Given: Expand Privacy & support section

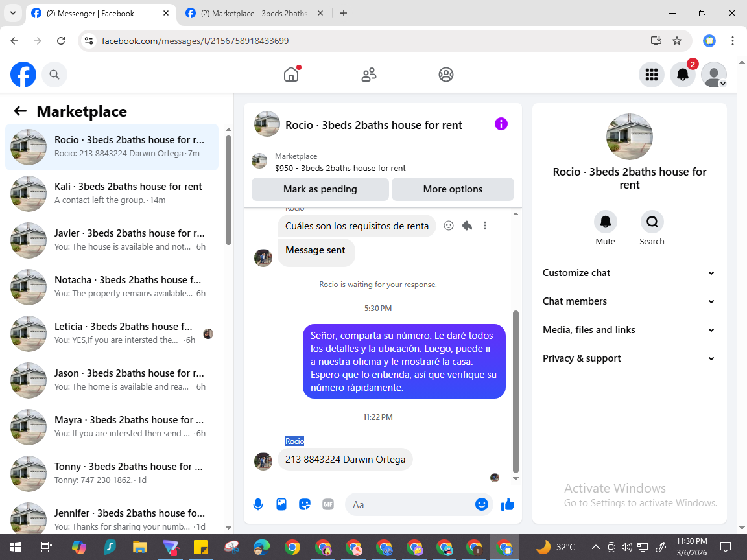Looking at the screenshot, I should coord(630,358).
